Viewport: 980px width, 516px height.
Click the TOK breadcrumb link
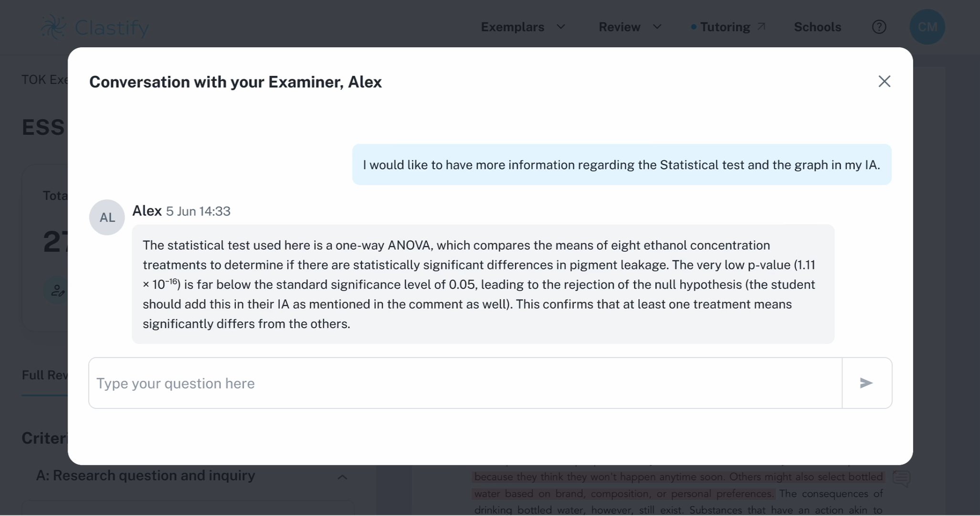coord(44,80)
